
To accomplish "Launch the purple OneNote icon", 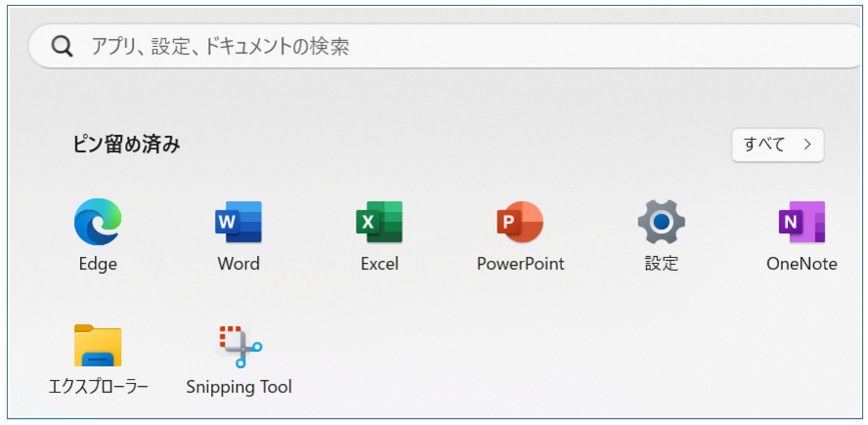I will pos(801,222).
